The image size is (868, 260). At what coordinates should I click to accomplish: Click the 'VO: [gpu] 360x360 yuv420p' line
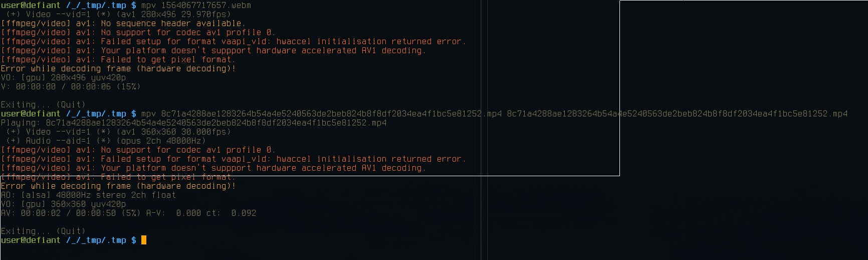point(64,204)
